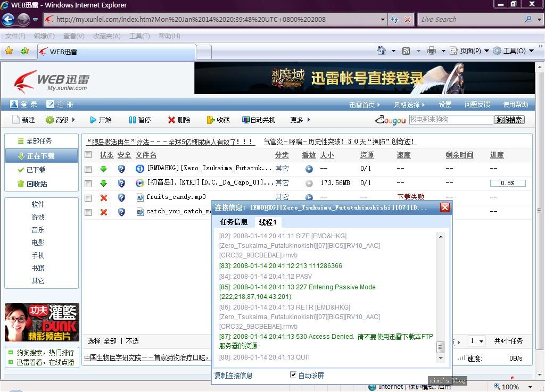Click the RSS feeds icon

[x=406, y=51]
